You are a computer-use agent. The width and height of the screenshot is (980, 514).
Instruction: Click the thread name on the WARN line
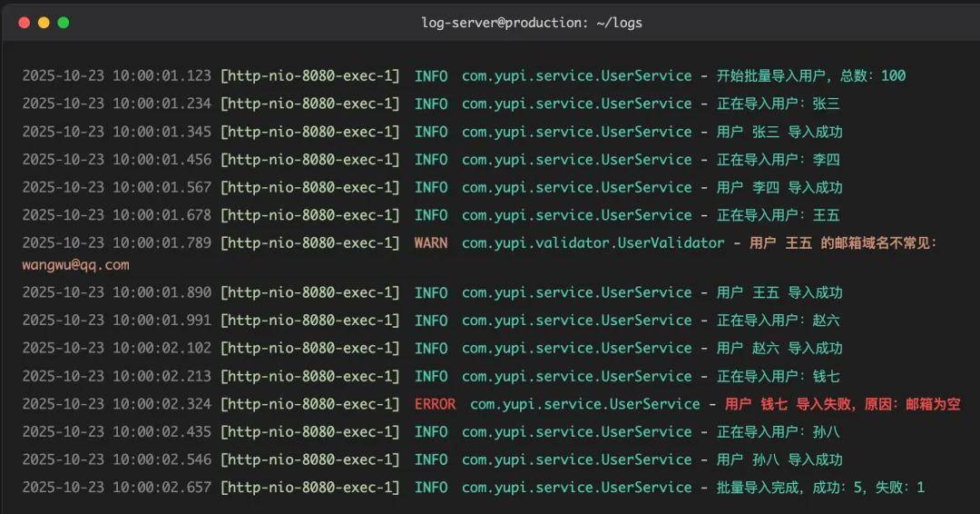[x=309, y=243]
